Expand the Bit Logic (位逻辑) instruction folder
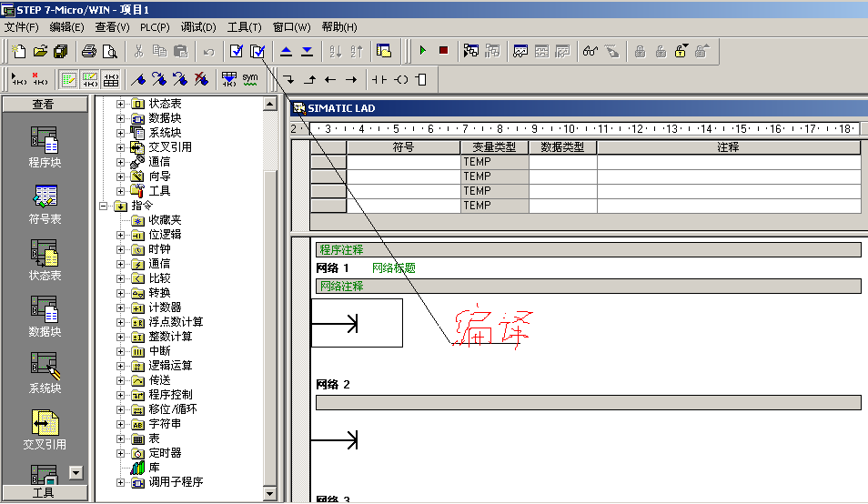The image size is (868, 504). [x=120, y=235]
